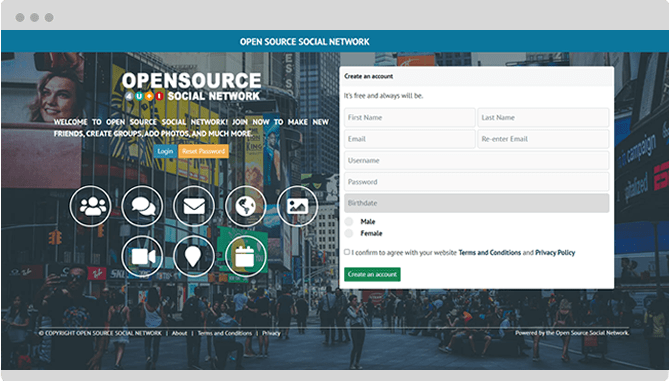Click the video camera icon
Screen dimensions: 669x381
(142, 256)
